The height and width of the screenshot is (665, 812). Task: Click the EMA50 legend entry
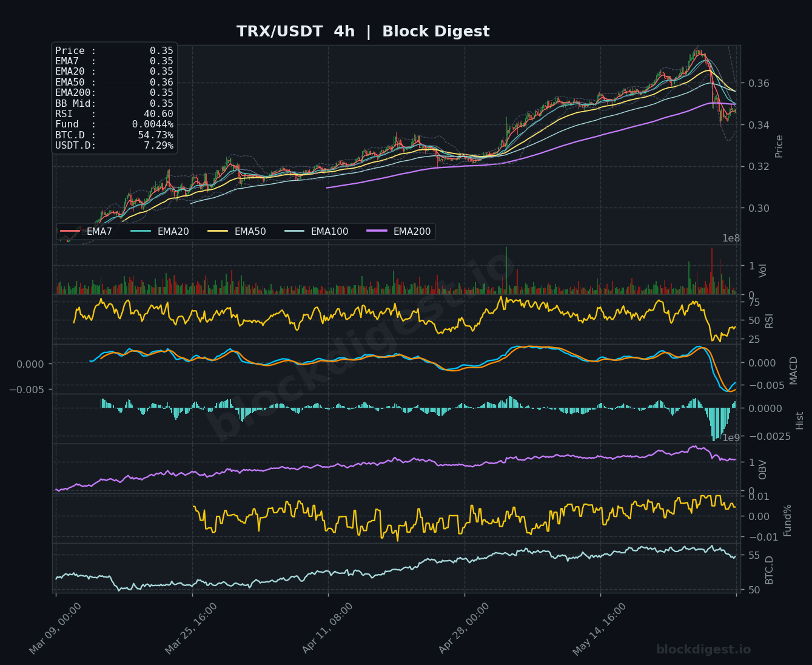coord(237,231)
